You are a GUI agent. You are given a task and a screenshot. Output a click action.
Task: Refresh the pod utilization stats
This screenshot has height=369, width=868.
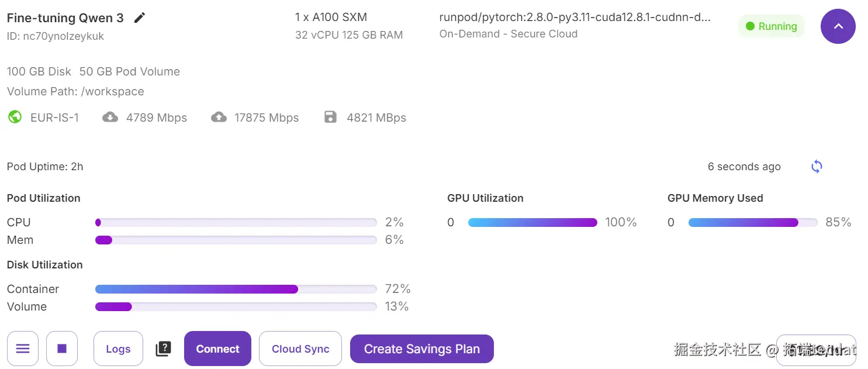click(817, 167)
